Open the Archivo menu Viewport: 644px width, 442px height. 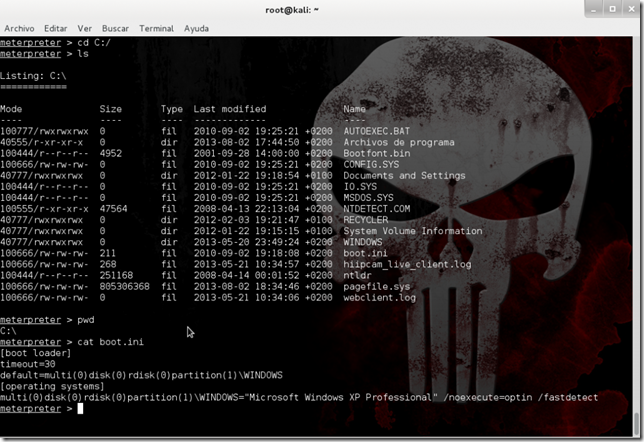(x=19, y=28)
